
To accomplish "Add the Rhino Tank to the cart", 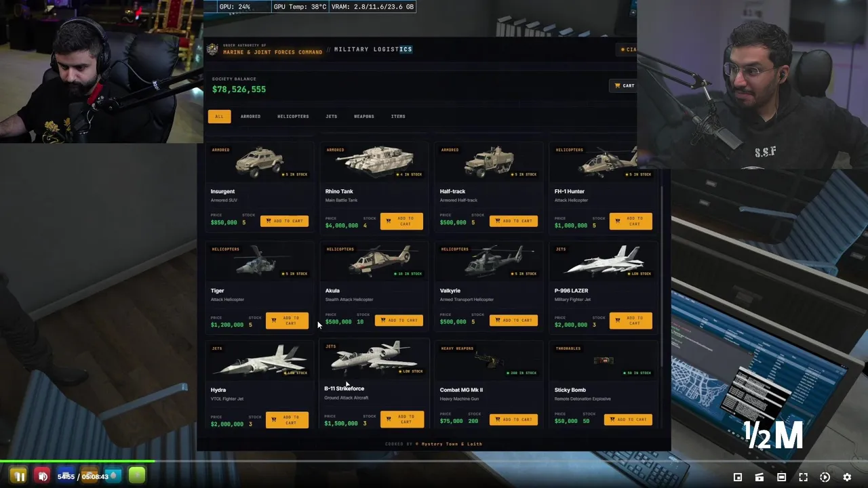I will click(x=401, y=222).
